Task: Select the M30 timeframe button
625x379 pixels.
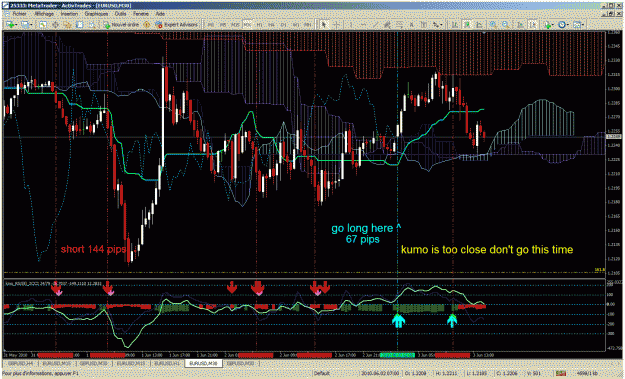Action: [x=248, y=25]
